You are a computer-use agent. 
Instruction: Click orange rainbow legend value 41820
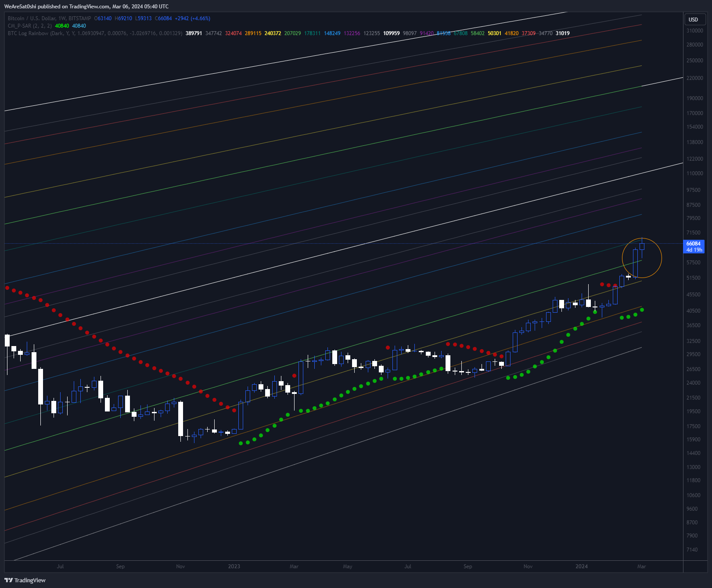[511, 33]
